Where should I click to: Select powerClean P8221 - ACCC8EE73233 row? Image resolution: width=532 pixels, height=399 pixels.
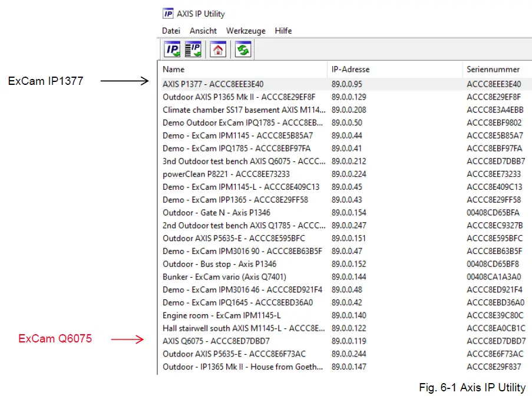point(345,174)
